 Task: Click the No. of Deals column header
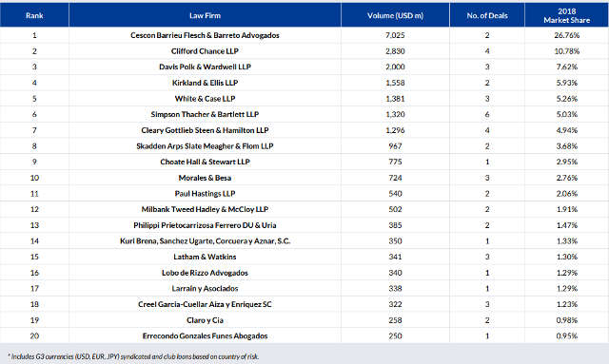click(487, 15)
